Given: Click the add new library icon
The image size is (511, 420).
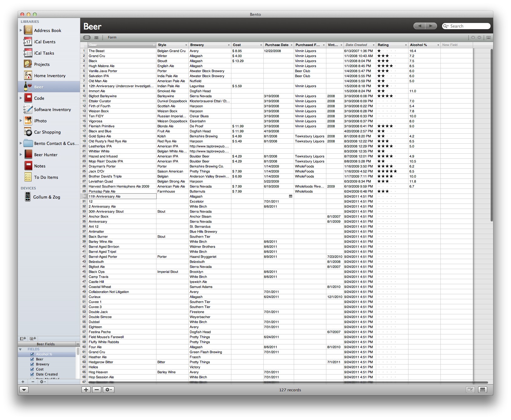Looking at the screenshot, I should point(23,338).
